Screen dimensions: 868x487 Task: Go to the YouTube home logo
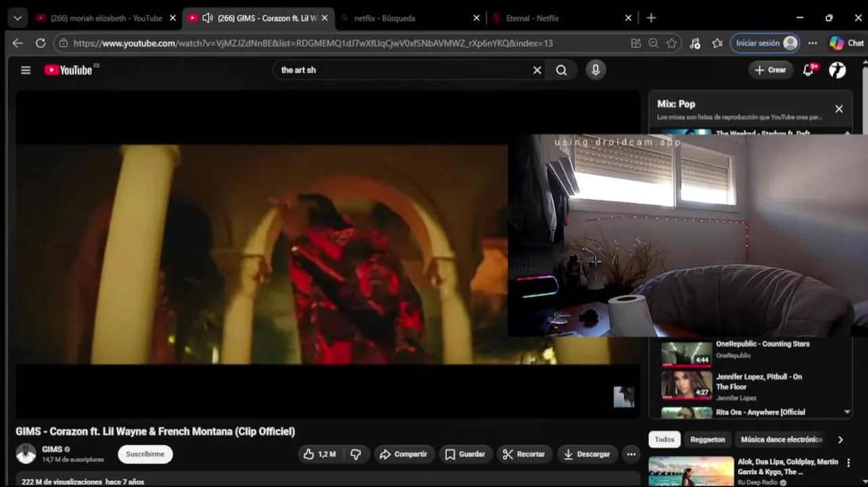[x=68, y=70]
